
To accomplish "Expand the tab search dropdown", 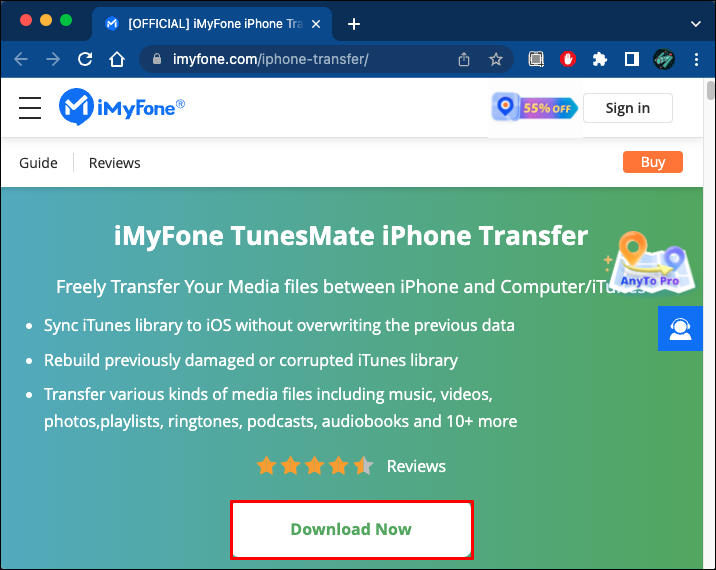I will click(695, 24).
